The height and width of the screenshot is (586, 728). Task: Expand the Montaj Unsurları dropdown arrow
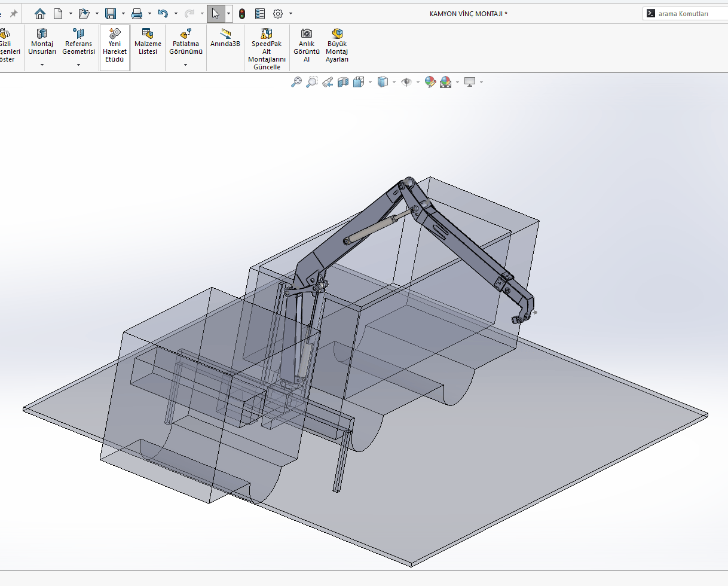[x=42, y=65]
